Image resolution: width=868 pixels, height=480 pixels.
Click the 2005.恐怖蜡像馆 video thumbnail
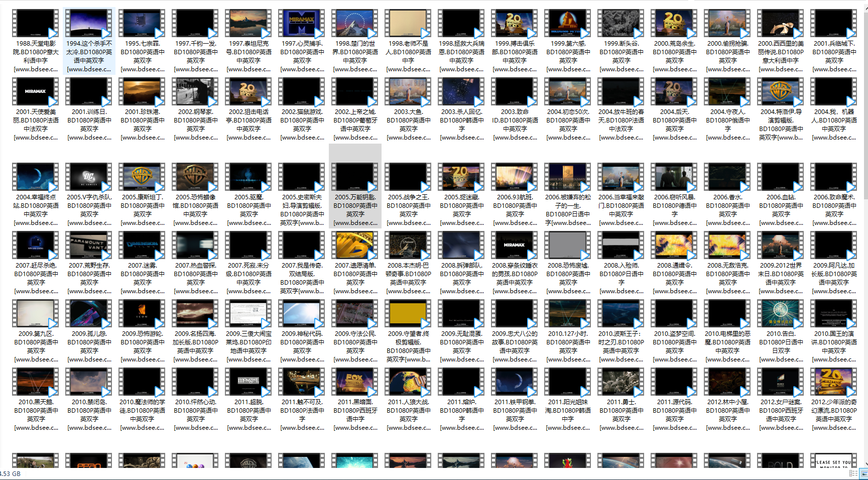pyautogui.click(x=195, y=177)
